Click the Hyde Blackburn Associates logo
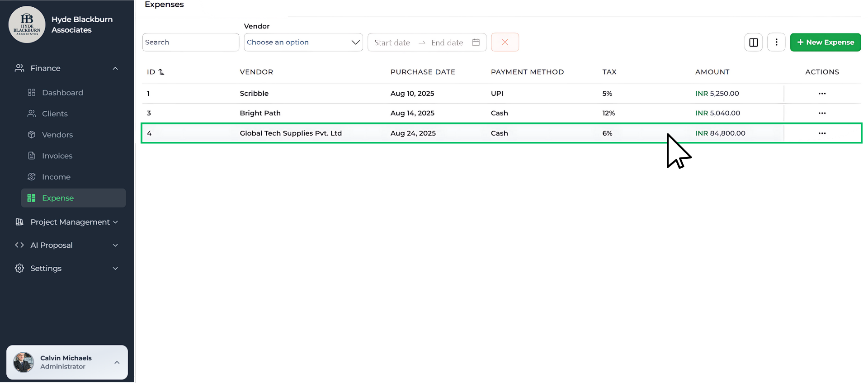The height and width of the screenshot is (383, 868). pos(27,25)
